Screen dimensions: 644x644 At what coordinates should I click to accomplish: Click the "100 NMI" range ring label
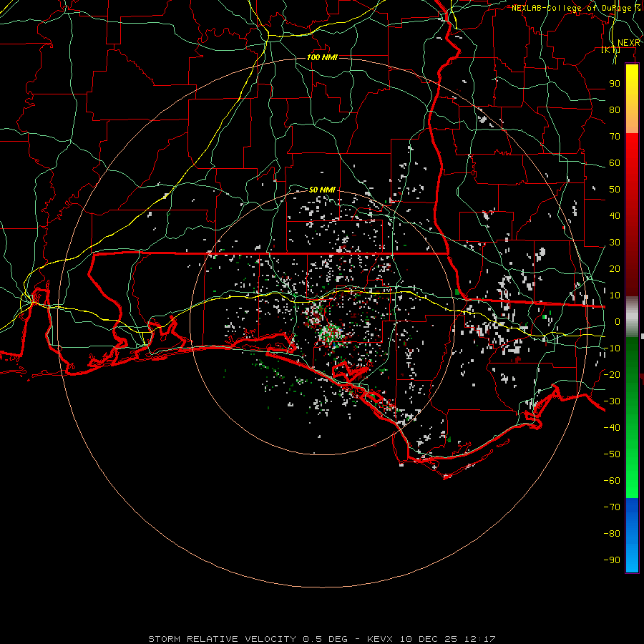(322, 57)
